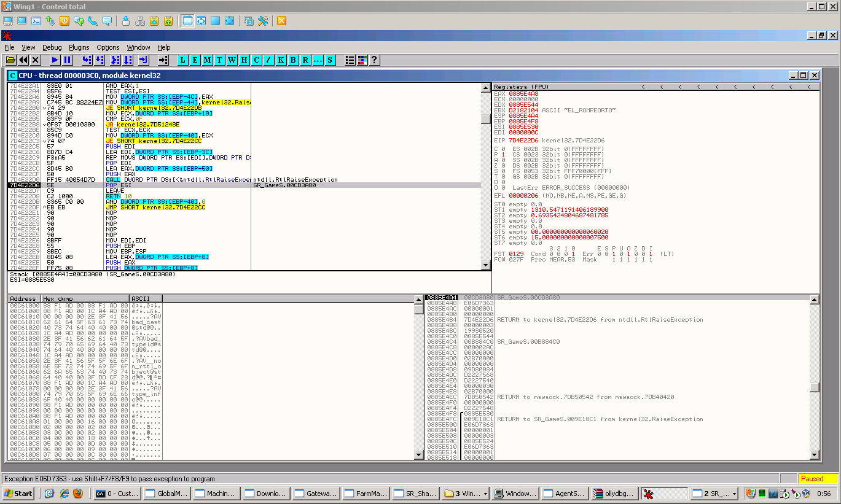841x504 pixels.
Task: Select the EBX register value D2182104
Action: [524, 110]
